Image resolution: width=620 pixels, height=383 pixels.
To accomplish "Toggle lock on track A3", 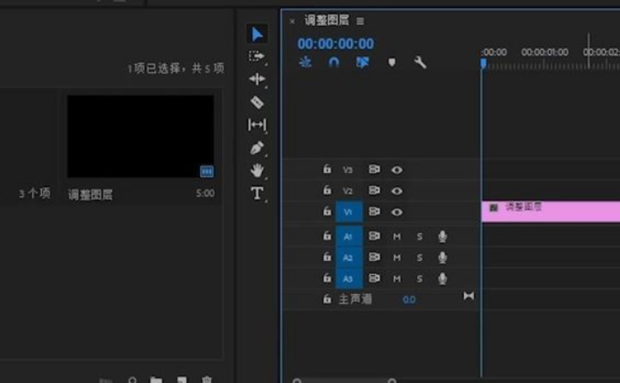I will click(x=327, y=278).
